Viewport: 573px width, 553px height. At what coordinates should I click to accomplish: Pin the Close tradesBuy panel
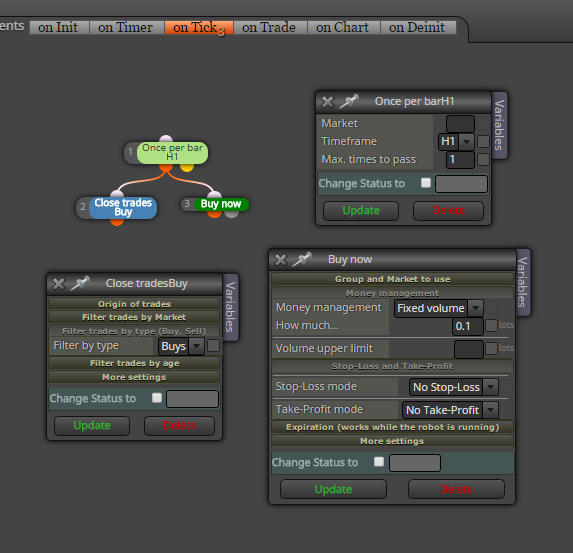click(80, 284)
